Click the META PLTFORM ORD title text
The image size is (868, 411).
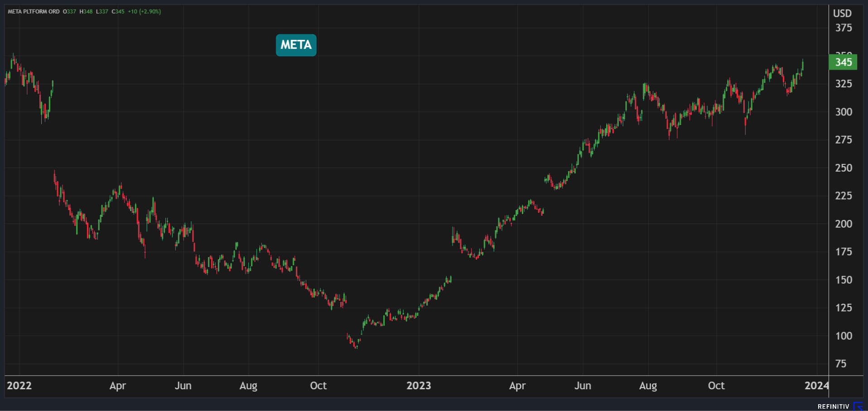coord(34,11)
